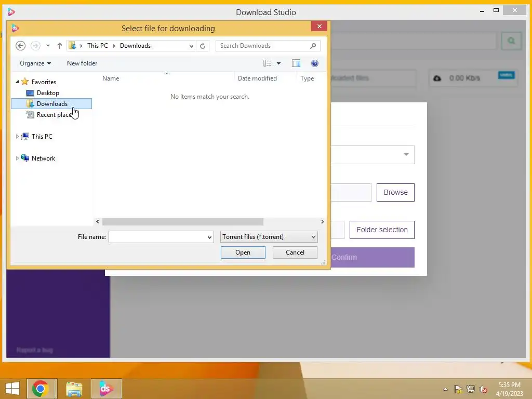Click the download speed cloud icon
The image size is (532, 399).
[437, 78]
